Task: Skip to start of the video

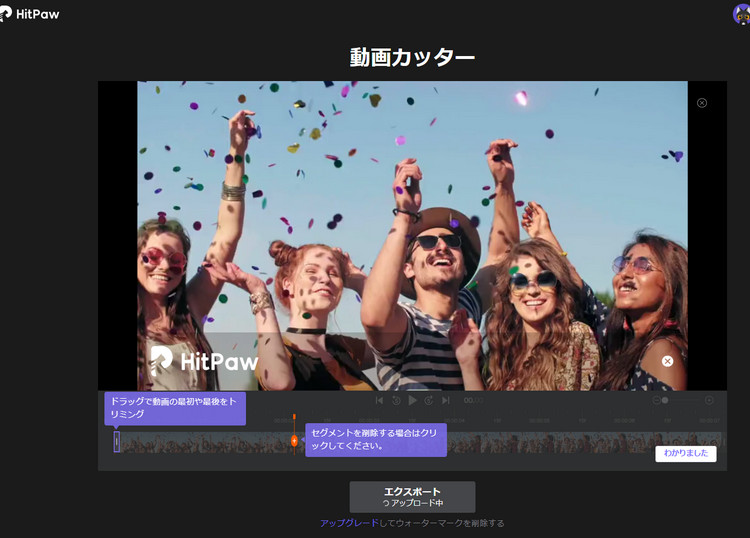Action: coord(379,400)
